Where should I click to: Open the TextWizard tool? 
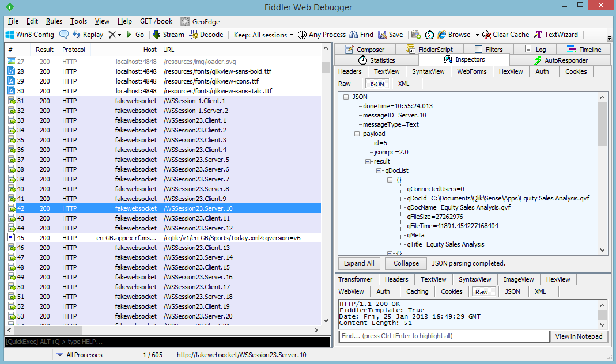point(556,35)
